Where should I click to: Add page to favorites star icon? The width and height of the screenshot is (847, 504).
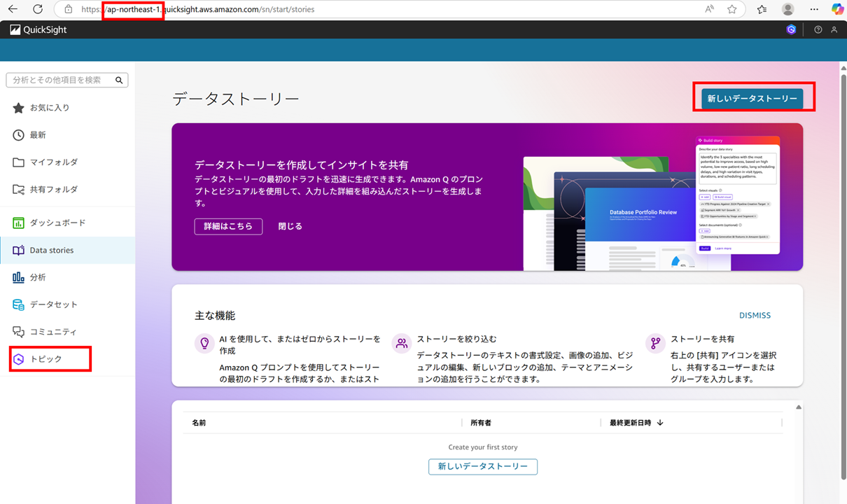[x=731, y=10]
